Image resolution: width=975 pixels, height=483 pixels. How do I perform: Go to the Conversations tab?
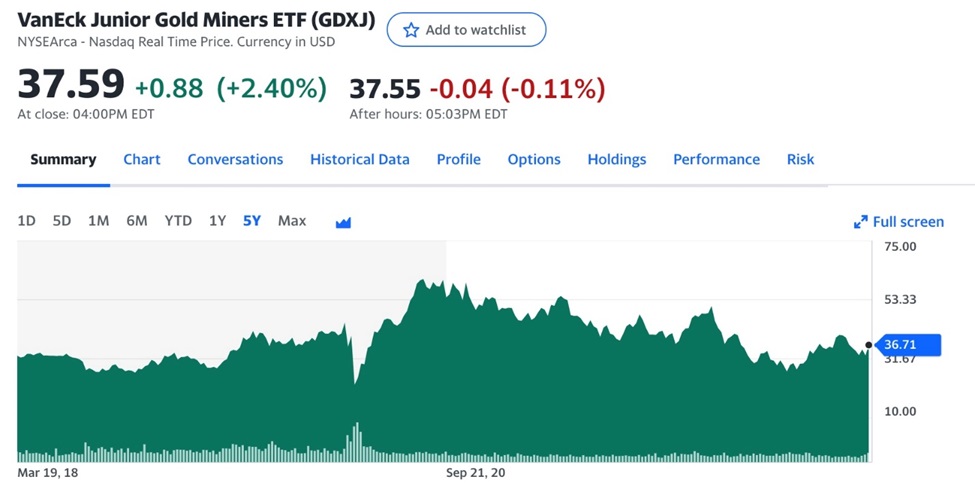click(x=235, y=159)
